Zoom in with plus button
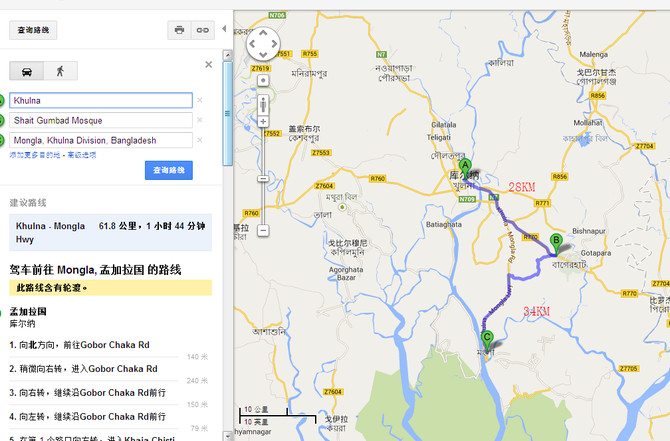Screen dimensions: 670x441 pos(263,122)
